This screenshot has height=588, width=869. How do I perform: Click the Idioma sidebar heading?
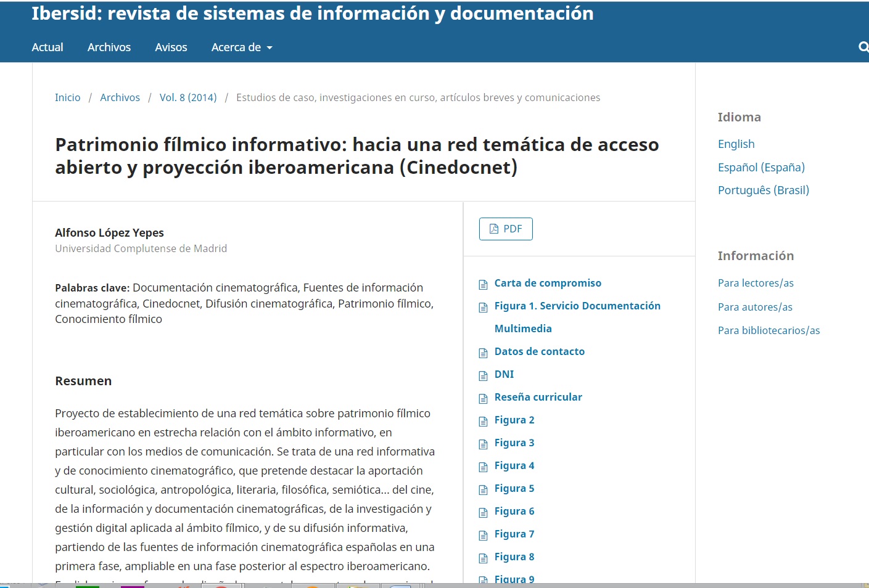coord(739,117)
